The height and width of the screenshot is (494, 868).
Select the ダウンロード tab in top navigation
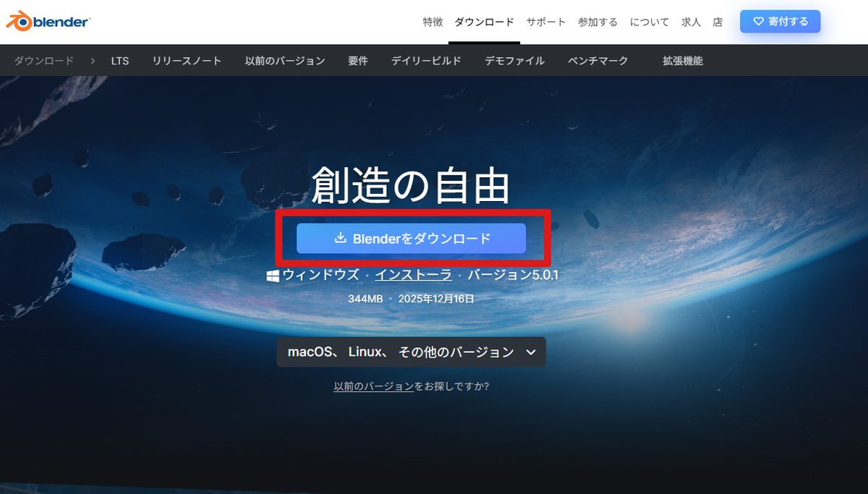(484, 22)
